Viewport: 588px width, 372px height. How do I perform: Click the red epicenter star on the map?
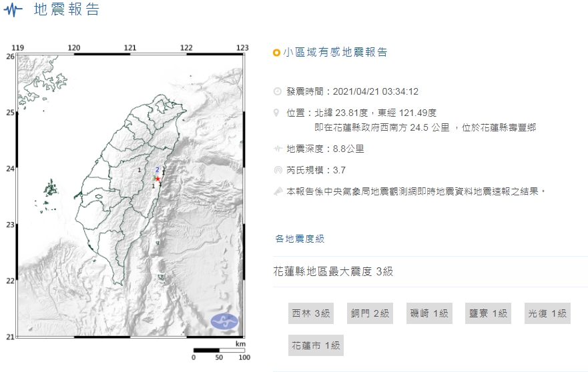pyautogui.click(x=158, y=179)
